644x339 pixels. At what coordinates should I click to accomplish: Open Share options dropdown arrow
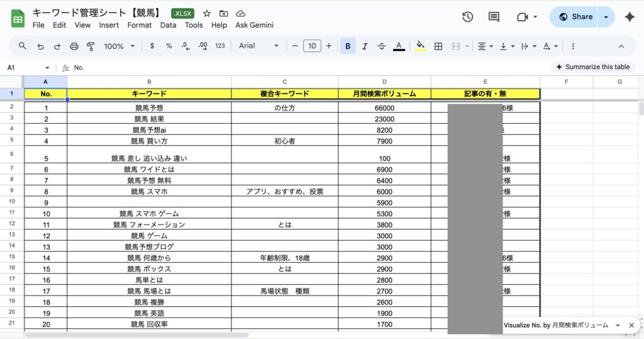(606, 17)
